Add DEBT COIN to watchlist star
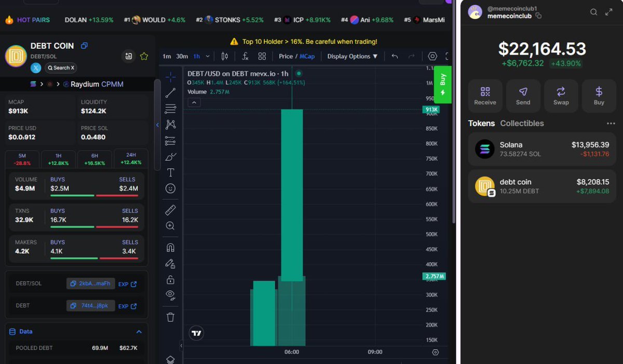Screen dimensions: 623x364 (x=144, y=56)
